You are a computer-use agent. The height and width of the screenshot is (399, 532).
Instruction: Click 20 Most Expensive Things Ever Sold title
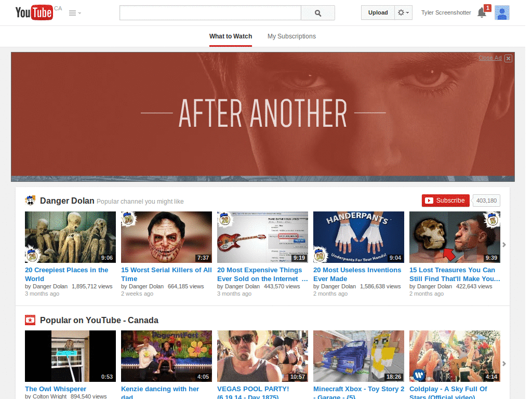(262, 274)
